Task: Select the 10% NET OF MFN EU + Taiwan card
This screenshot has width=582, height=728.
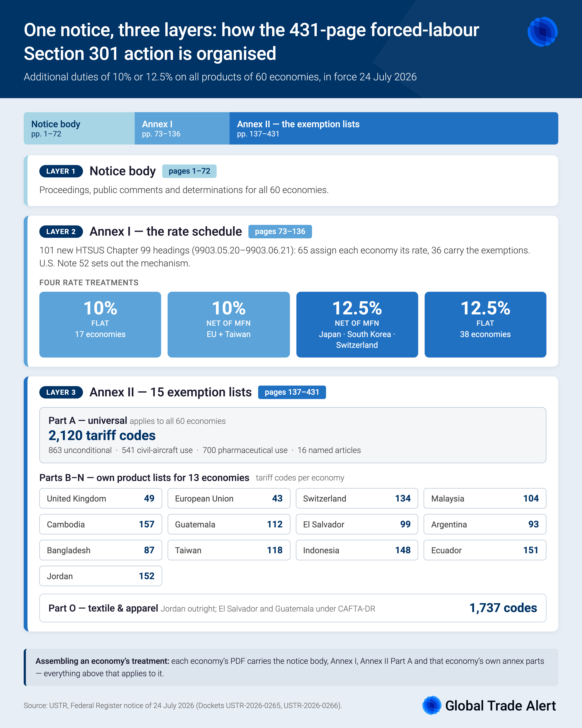Action: [x=229, y=324]
